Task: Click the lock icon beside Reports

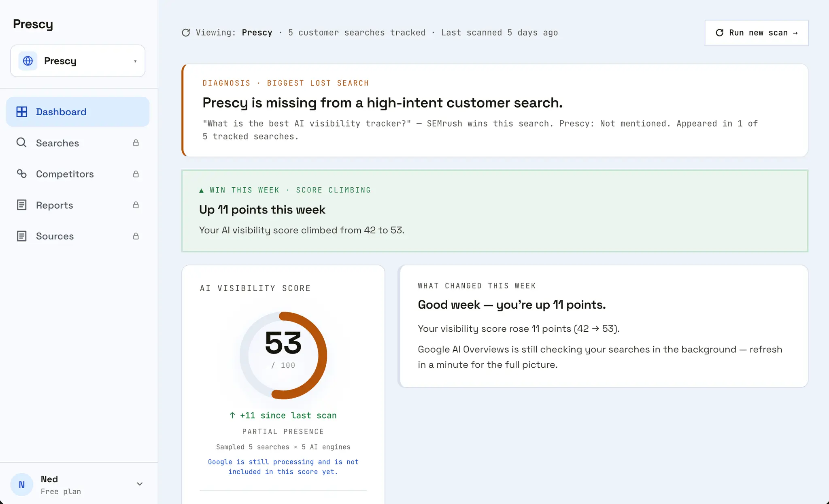Action: [x=136, y=205]
